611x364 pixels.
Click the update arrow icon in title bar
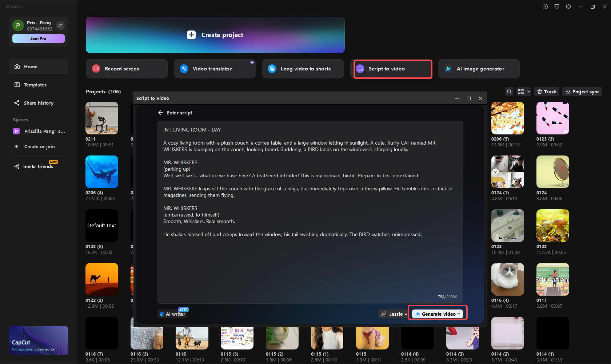(545, 7)
